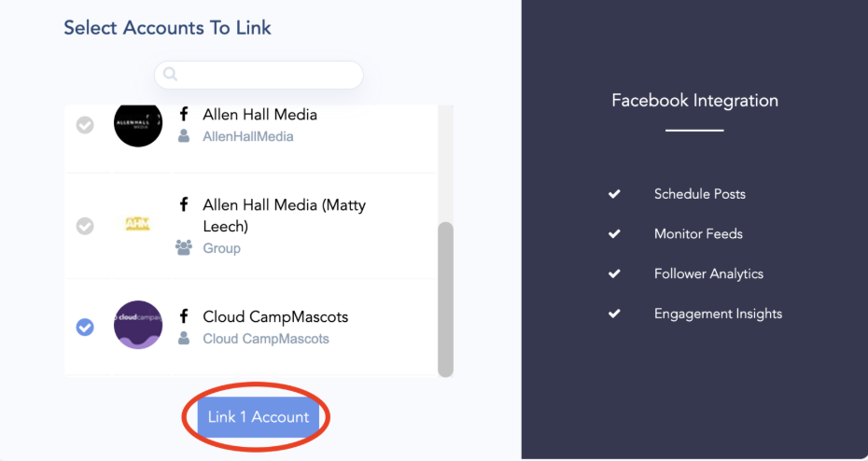Click the accounts list scrollbar thumb
The width and height of the screenshot is (868, 461).
coord(445,300)
